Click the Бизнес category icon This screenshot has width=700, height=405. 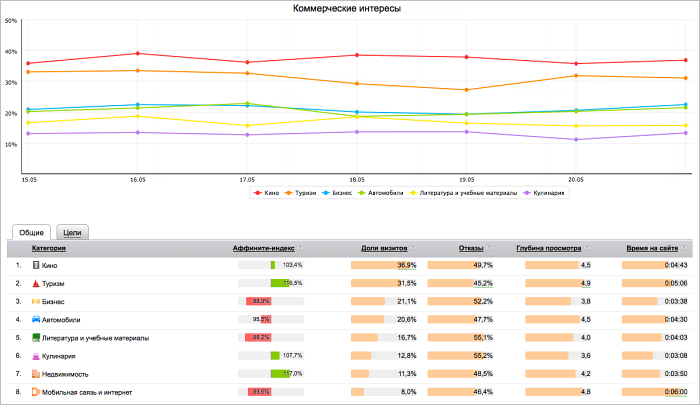coord(36,301)
